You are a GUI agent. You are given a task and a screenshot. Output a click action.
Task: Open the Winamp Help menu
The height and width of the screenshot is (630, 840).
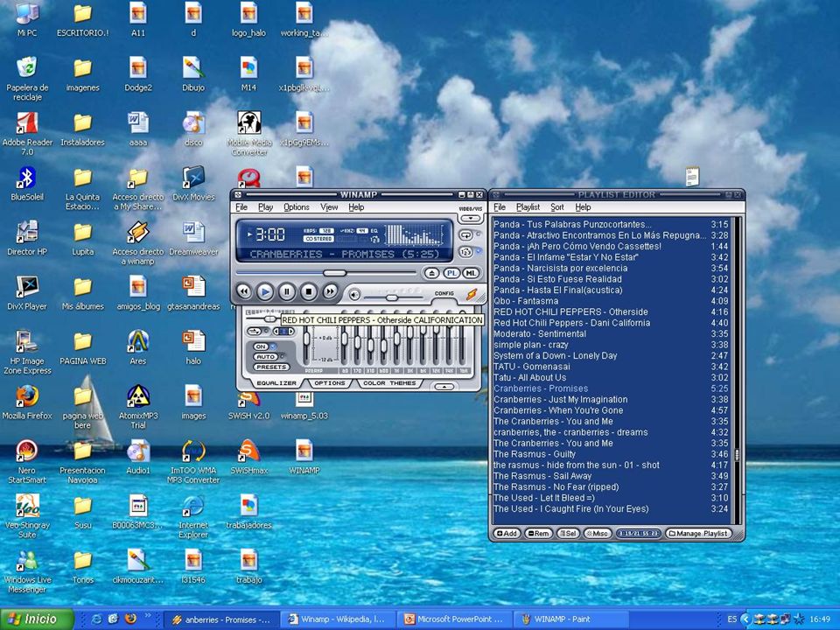[356, 207]
